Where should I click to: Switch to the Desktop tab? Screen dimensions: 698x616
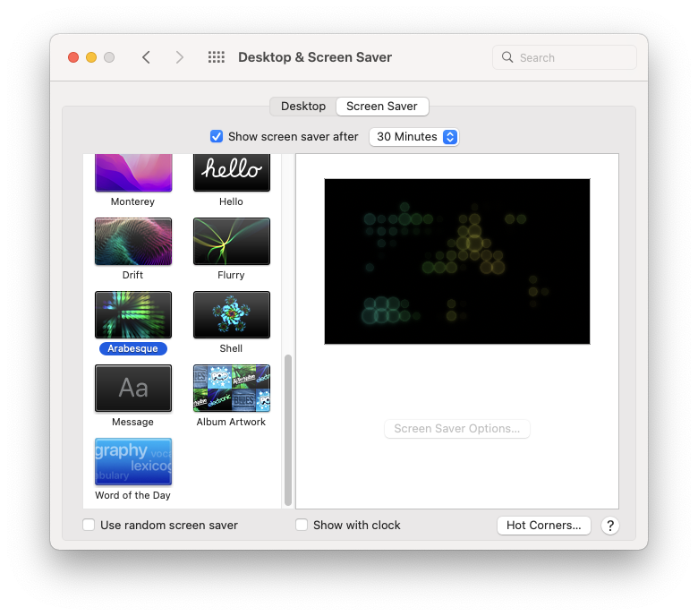tap(303, 107)
